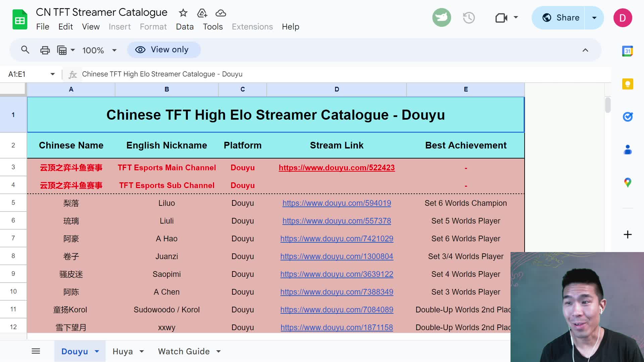Click the add to Drive shortcut icon
Image resolution: width=644 pixels, height=362 pixels.
(x=202, y=13)
